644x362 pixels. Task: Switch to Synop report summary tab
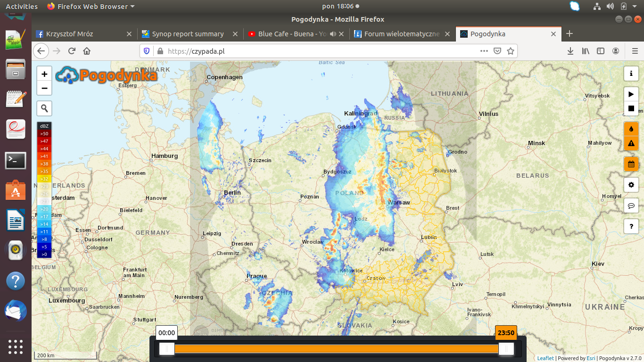[188, 34]
